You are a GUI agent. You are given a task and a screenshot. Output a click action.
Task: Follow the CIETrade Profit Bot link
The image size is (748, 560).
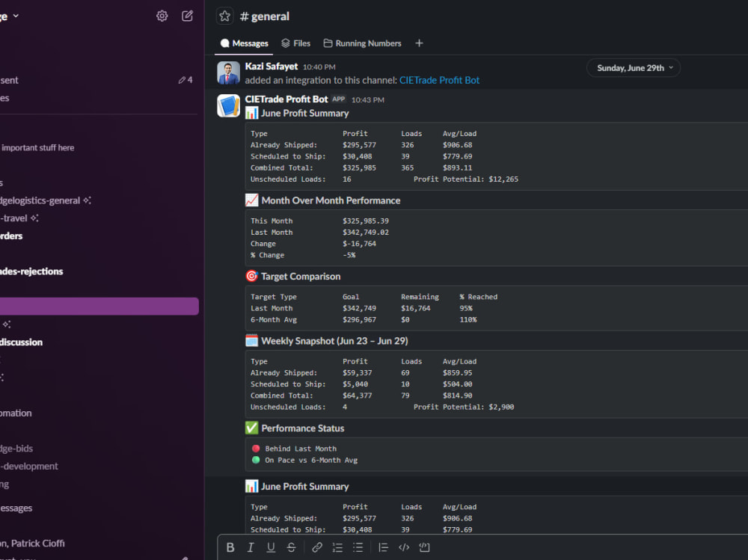pyautogui.click(x=439, y=80)
